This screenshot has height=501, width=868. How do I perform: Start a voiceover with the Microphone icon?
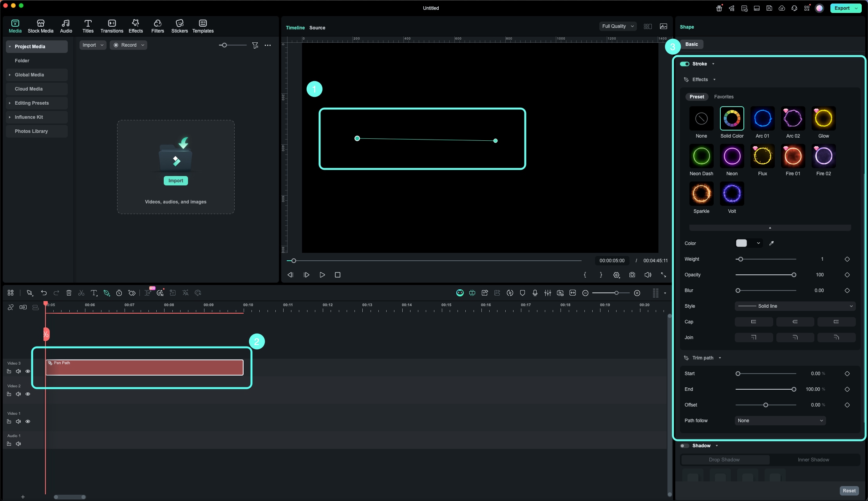click(535, 293)
